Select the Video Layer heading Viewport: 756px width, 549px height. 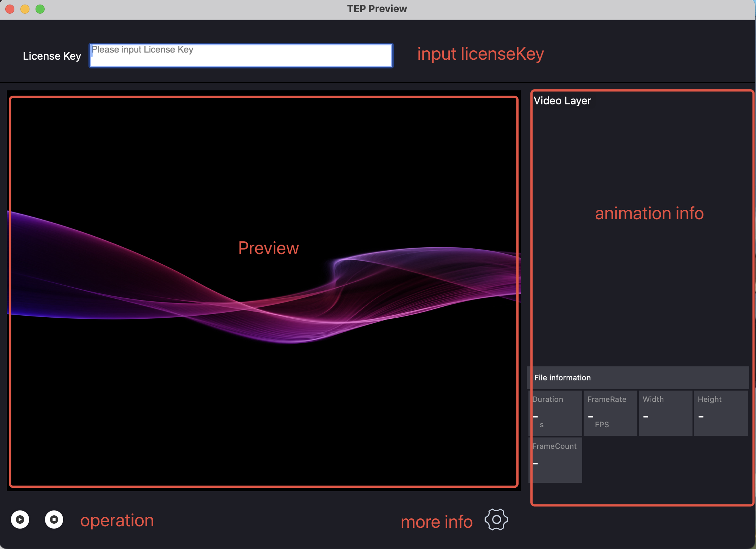(x=562, y=101)
